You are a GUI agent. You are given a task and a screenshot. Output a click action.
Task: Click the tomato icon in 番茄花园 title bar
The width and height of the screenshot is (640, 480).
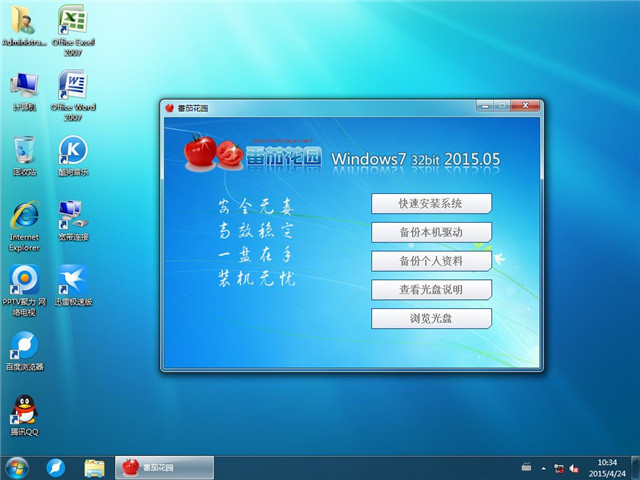click(x=169, y=108)
